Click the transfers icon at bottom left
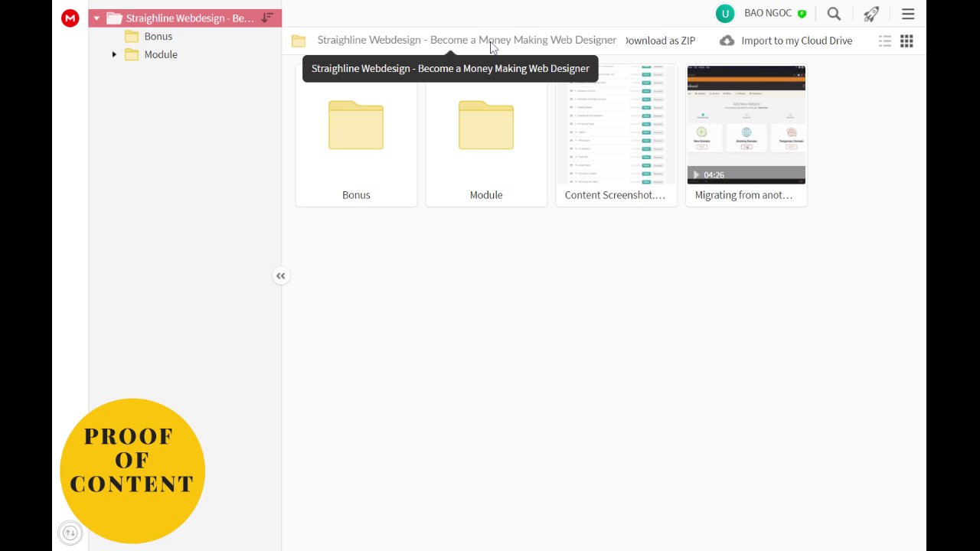 point(70,533)
